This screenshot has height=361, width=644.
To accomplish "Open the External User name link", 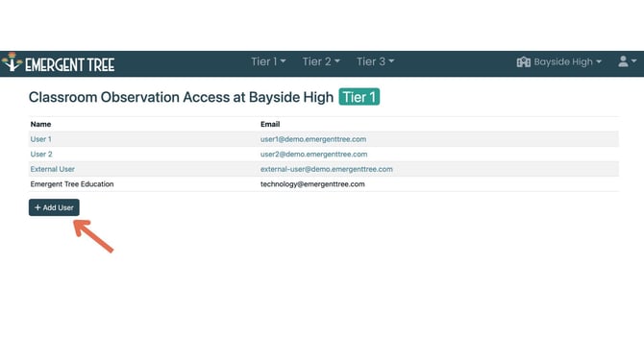I will (x=53, y=169).
